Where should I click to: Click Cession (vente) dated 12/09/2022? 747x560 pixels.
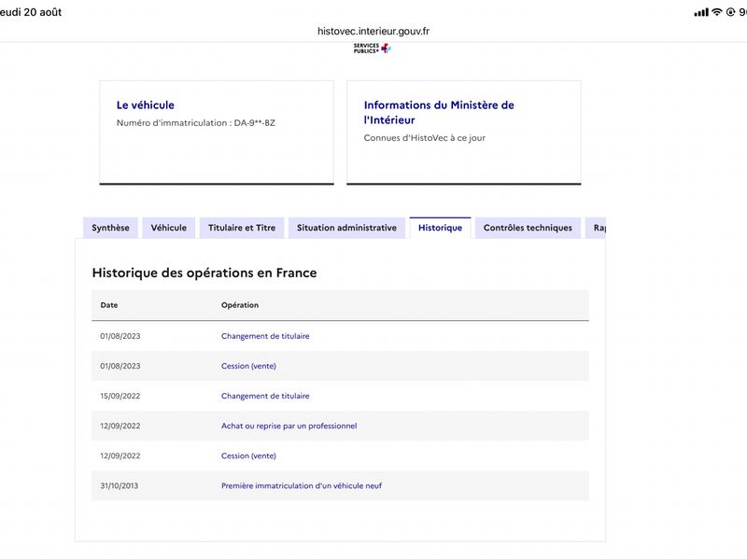click(x=248, y=456)
